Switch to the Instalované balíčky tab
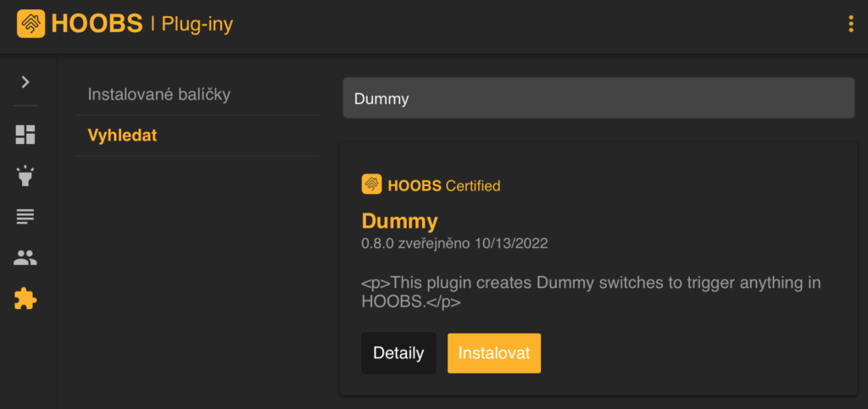 (x=159, y=95)
